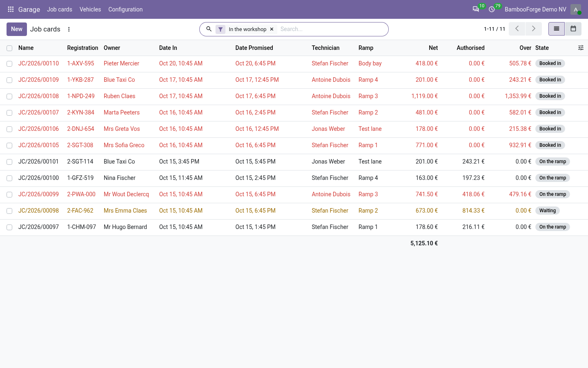
Task: Check the row JC/2026/00105 checkbox
Action: [9, 146]
